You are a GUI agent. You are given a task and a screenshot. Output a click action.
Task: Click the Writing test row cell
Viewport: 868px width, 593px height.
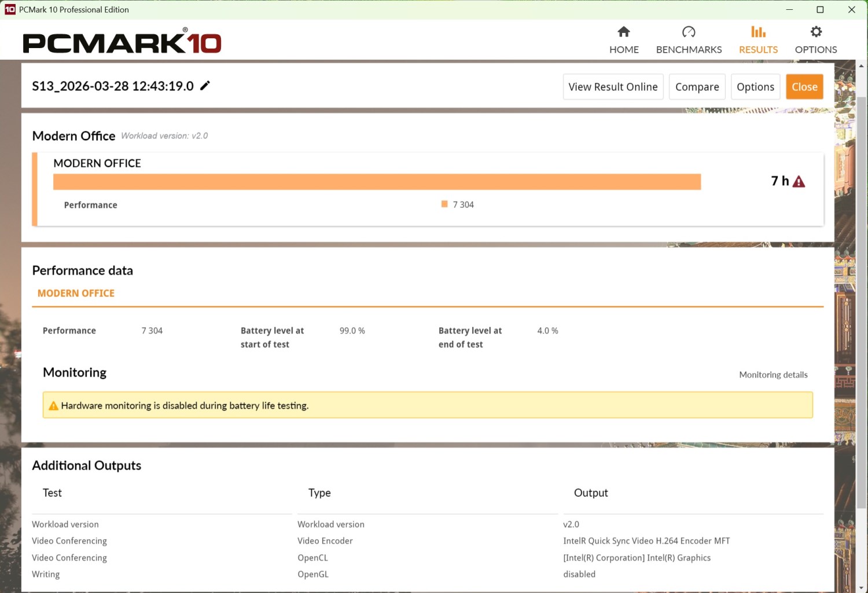coord(46,574)
